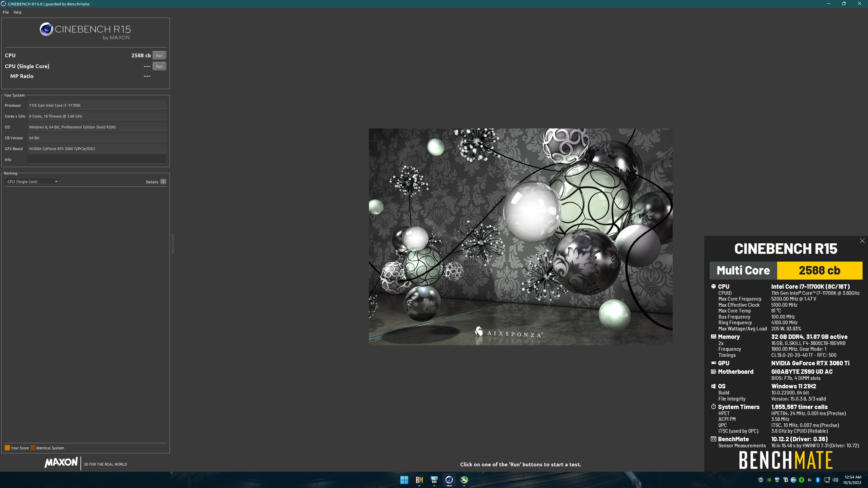Screen dimensions: 868x488
Task: Click the GFX Board field
Action: 97,149
